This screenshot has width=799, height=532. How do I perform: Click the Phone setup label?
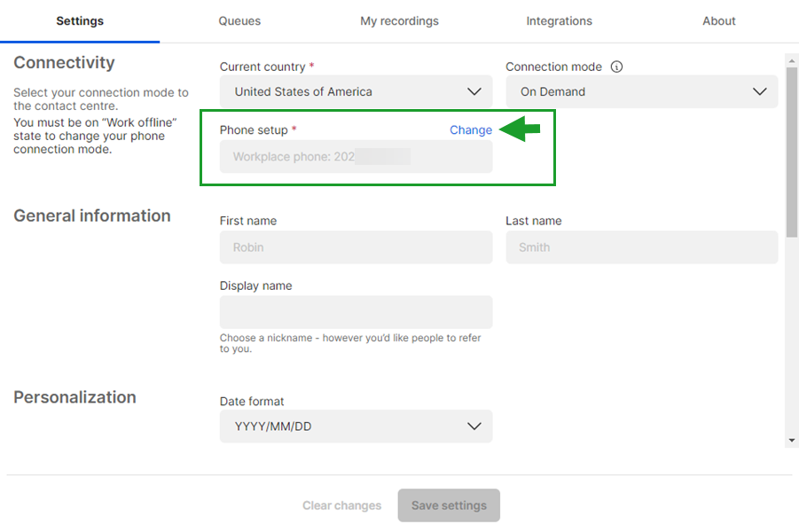[254, 130]
